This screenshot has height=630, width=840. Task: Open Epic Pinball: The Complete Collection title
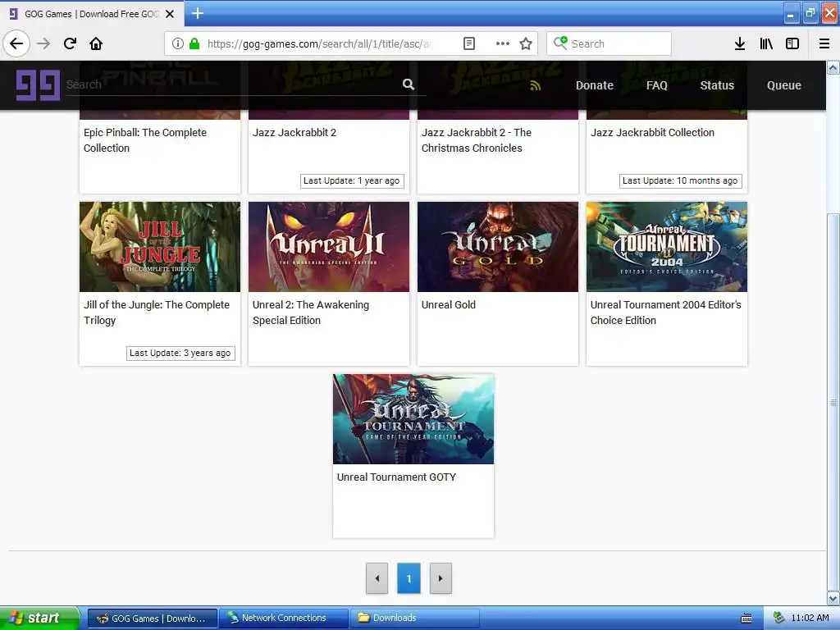[x=145, y=140]
